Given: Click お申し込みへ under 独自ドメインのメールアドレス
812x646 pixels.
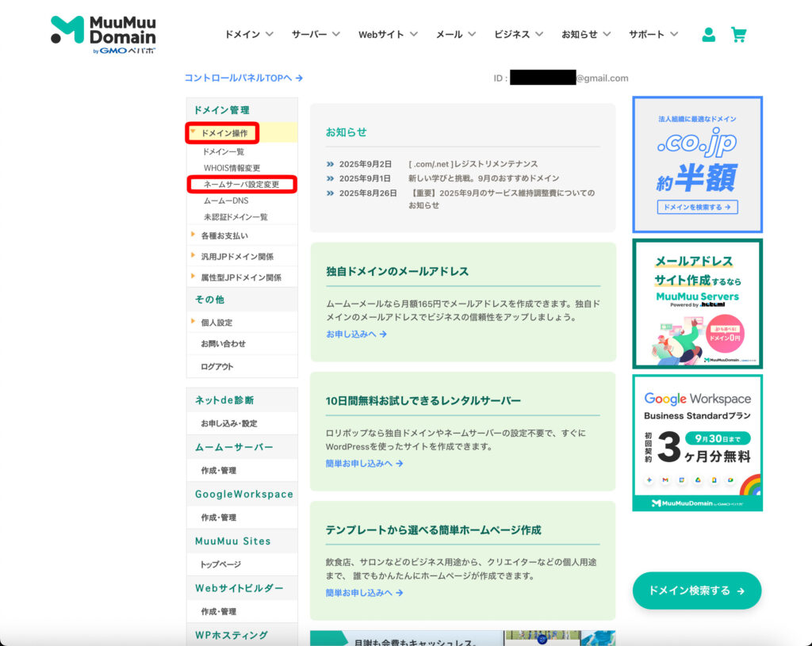Looking at the screenshot, I should pos(356,334).
